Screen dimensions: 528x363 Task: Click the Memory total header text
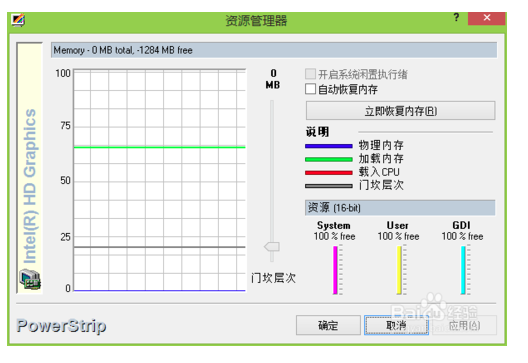pos(123,51)
